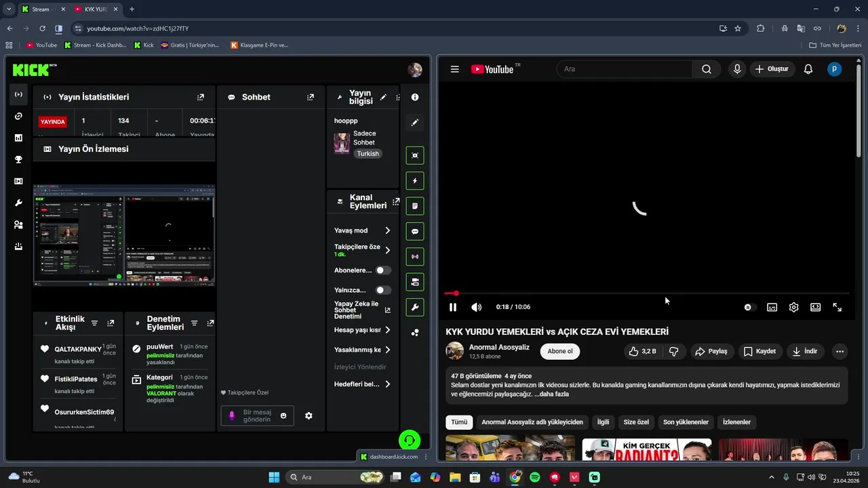Select Anormal Asosyaliz adlı yükleyiciden chip
The image size is (868, 488).
click(x=532, y=422)
